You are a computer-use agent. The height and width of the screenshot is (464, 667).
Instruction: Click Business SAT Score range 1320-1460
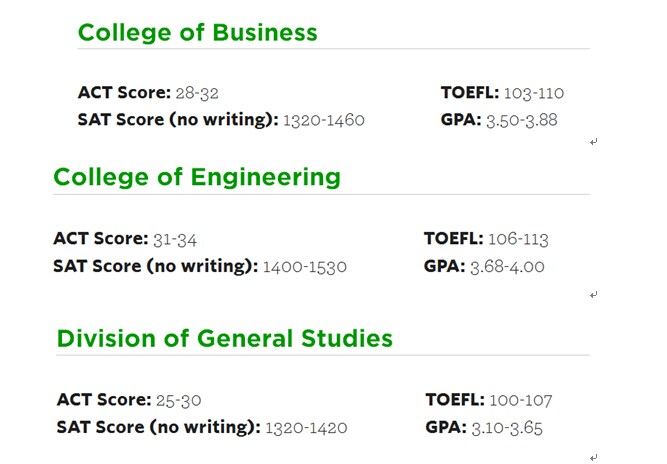click(324, 120)
